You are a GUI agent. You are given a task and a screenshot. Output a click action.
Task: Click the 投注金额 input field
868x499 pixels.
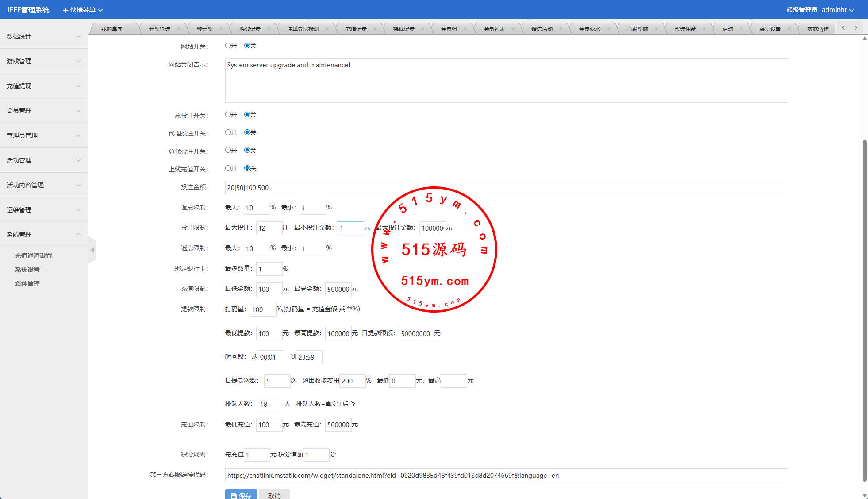506,187
